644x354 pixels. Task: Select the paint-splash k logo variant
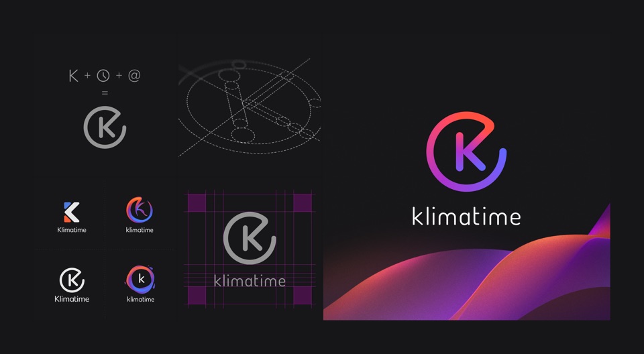tap(140, 280)
